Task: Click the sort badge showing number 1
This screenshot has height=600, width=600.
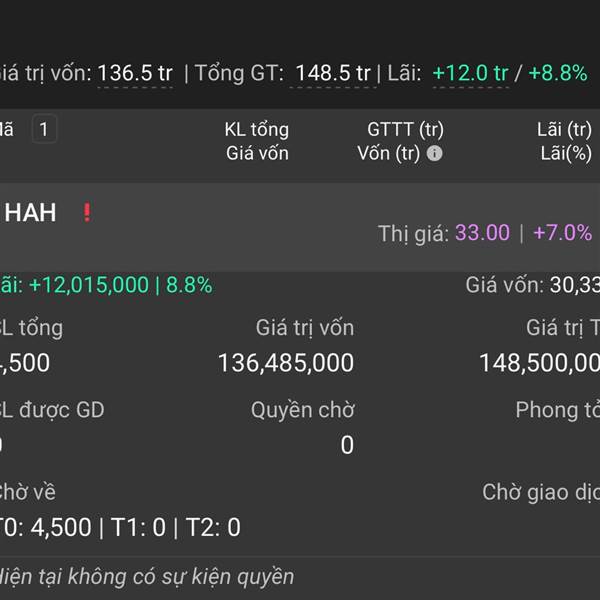Action: (44, 129)
